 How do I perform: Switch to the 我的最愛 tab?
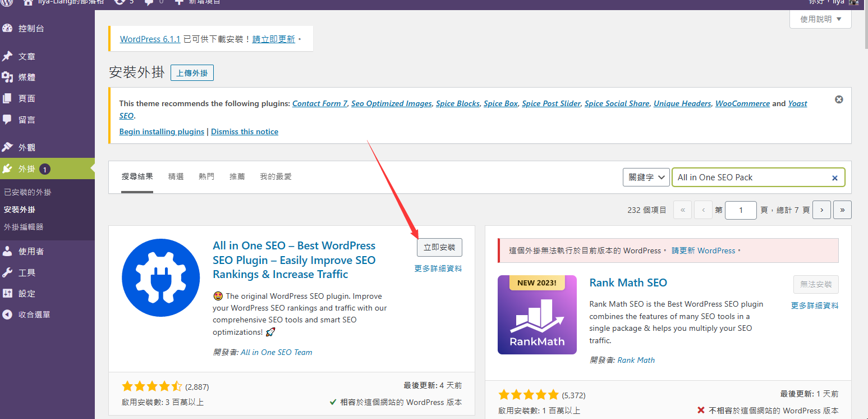coord(275,176)
